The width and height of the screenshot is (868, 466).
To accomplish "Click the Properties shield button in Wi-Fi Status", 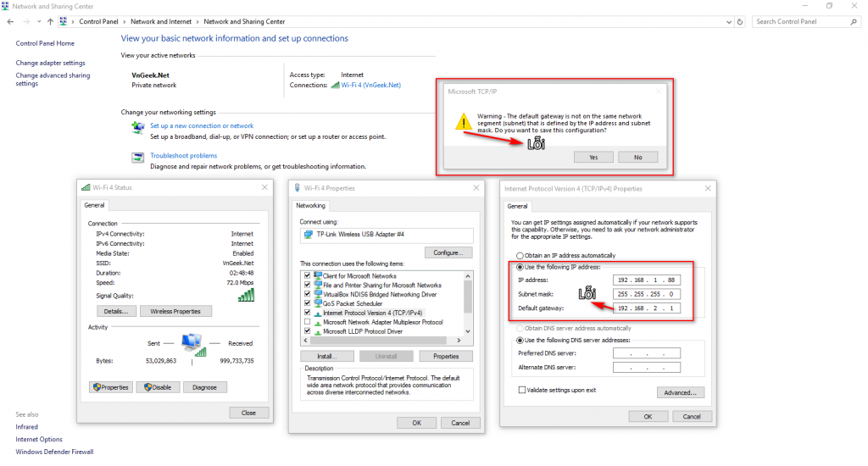I will point(111,387).
